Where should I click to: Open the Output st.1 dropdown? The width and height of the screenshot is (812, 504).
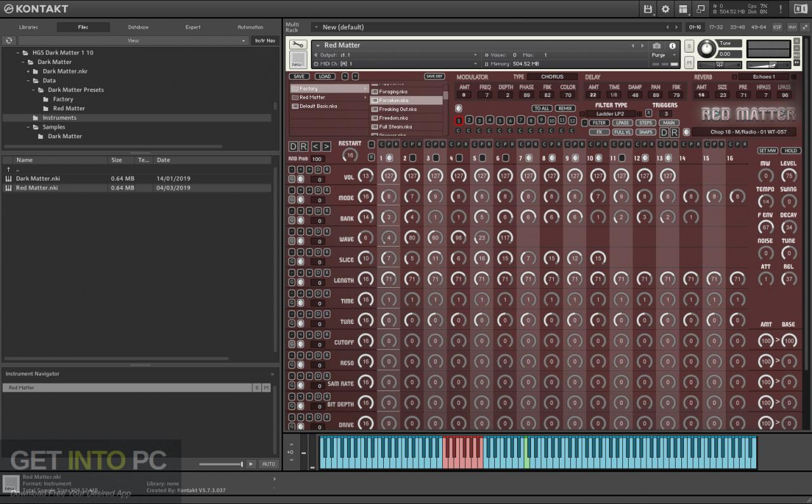pyautogui.click(x=396, y=55)
